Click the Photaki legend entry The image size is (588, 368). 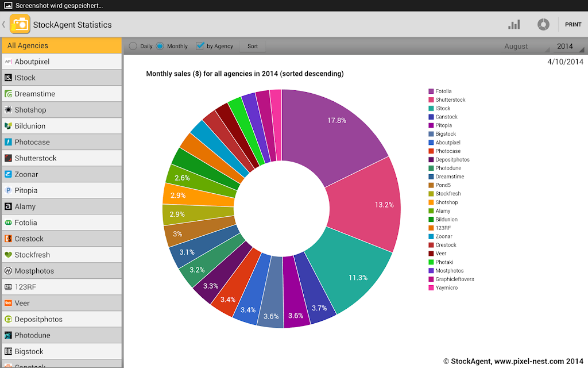click(441, 262)
